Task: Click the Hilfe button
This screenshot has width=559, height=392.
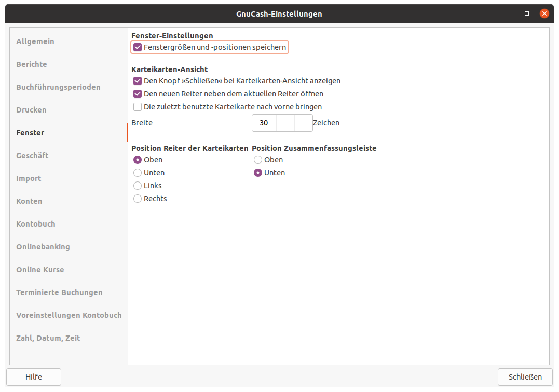Action: [34, 377]
